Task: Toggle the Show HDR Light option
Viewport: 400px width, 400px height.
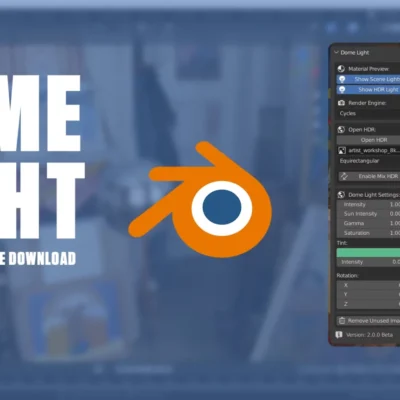Action: 368,90
